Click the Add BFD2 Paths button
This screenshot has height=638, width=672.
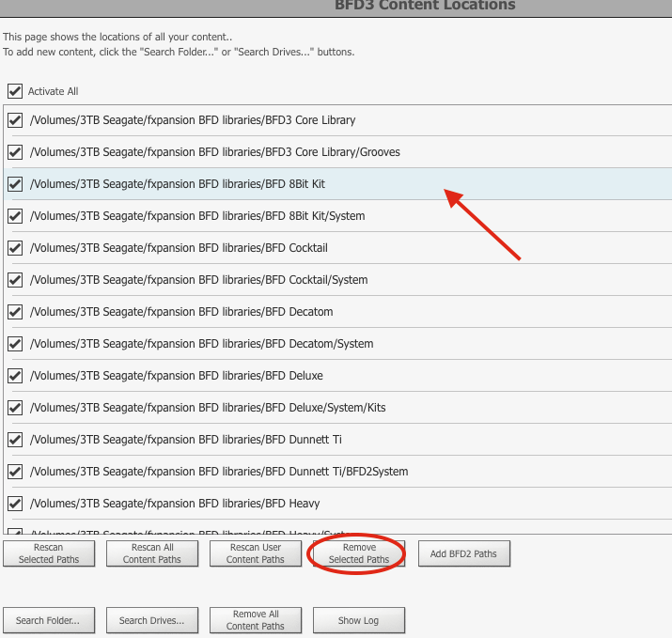(x=463, y=553)
